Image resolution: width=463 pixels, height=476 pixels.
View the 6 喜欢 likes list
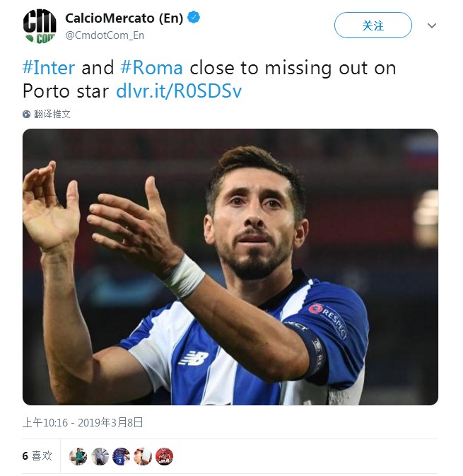[x=37, y=456]
